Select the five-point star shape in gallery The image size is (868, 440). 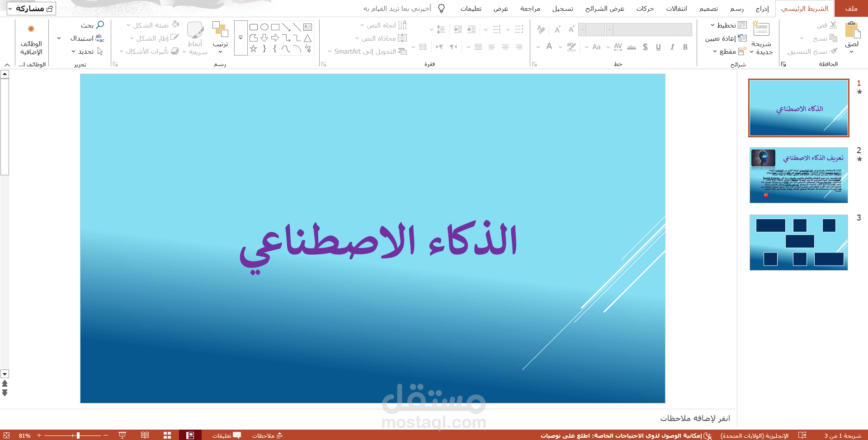pos(254,49)
